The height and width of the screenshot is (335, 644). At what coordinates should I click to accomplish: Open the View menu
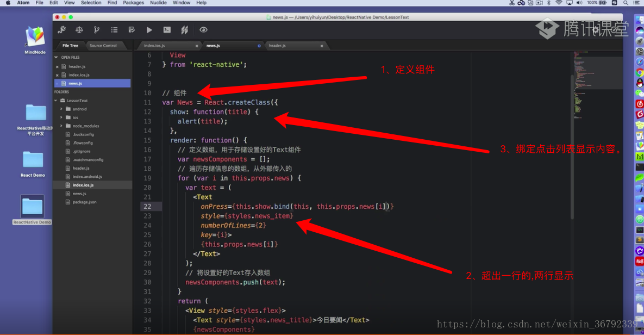(70, 3)
